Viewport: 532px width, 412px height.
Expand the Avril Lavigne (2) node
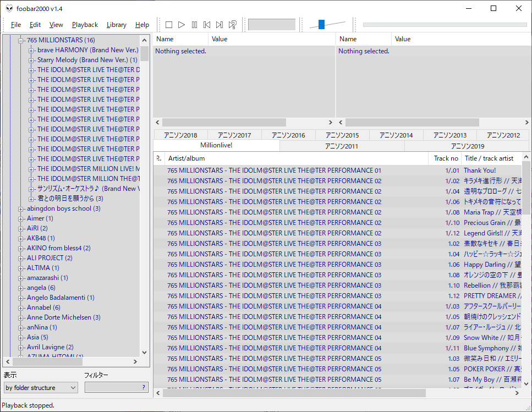click(21, 348)
